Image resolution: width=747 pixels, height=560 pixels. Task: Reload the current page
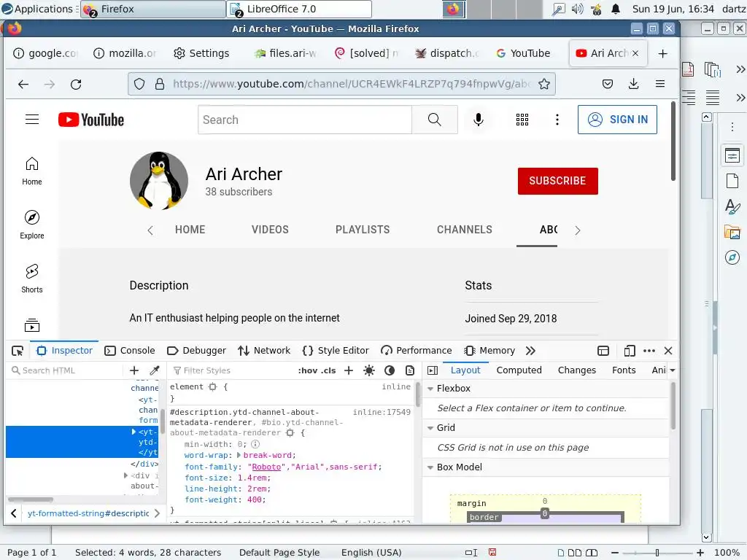point(76,85)
